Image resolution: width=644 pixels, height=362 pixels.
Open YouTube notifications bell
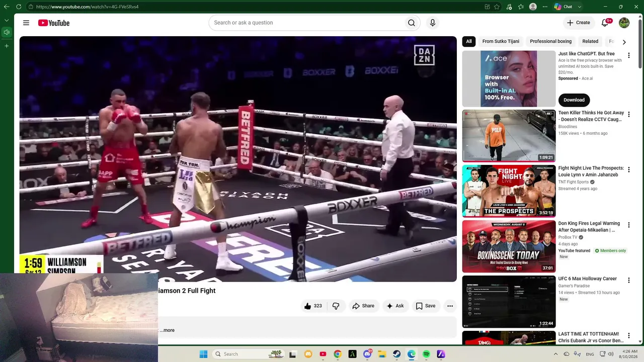pyautogui.click(x=605, y=23)
